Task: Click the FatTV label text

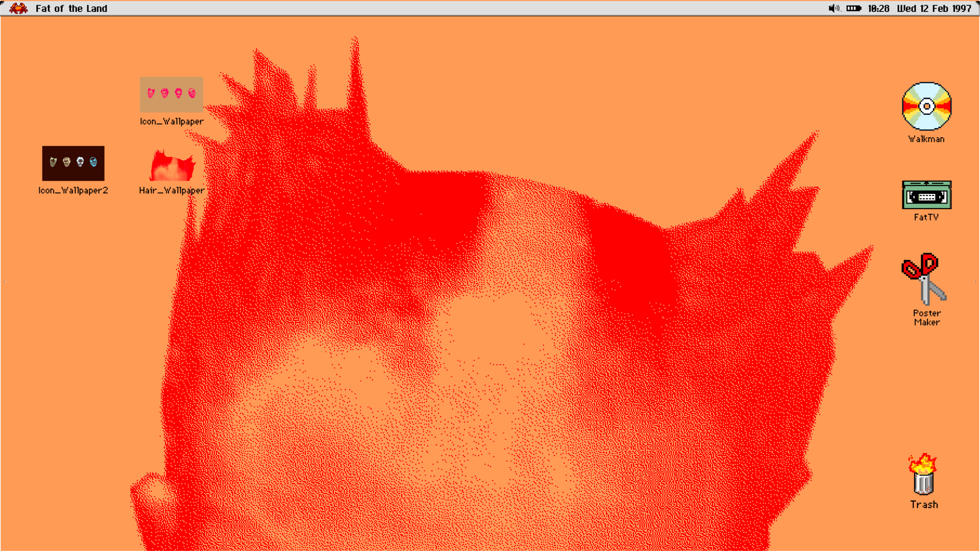Action: coord(926,217)
